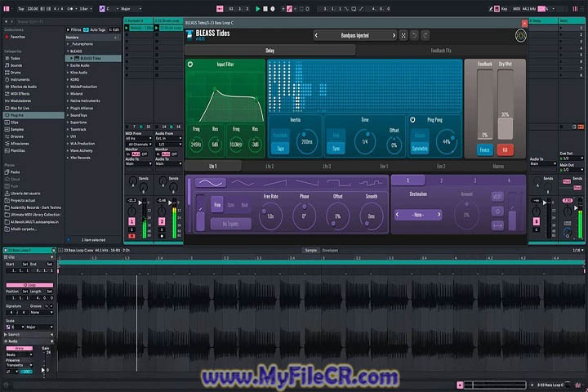Adjust the Feedback vertical slider

click(x=484, y=105)
